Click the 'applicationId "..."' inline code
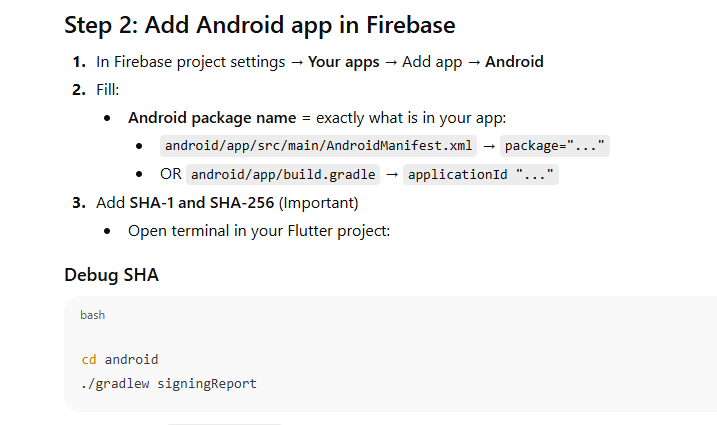The width and height of the screenshot is (717, 425). tap(480, 174)
